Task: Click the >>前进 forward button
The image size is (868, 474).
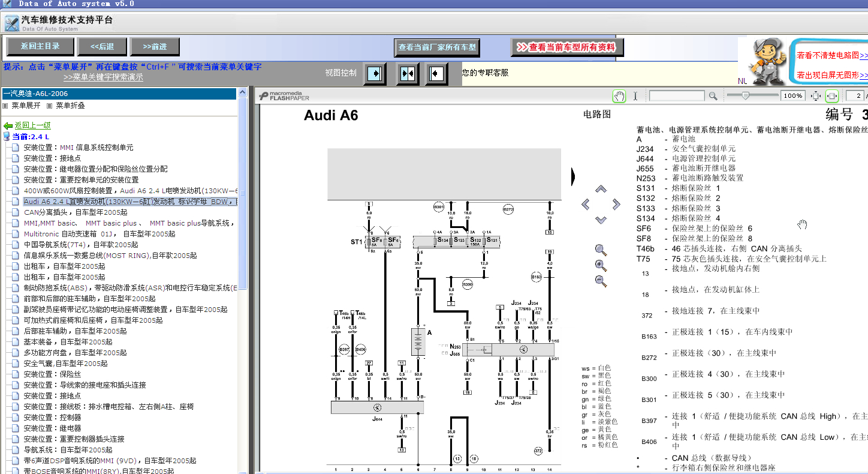Action: click(x=155, y=46)
